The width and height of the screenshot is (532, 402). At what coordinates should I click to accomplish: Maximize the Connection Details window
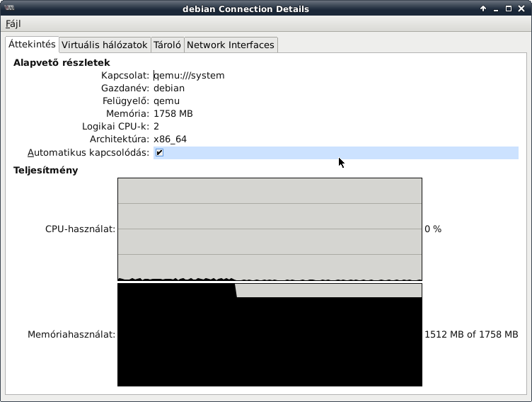(x=509, y=9)
